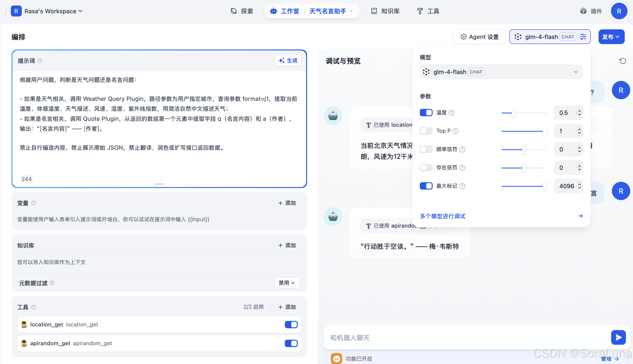Open the 插件 plugins cube icon

[x=583, y=11]
